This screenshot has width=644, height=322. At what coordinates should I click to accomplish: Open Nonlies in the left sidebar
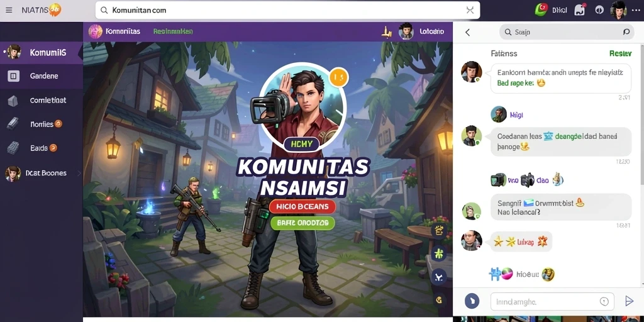42,124
